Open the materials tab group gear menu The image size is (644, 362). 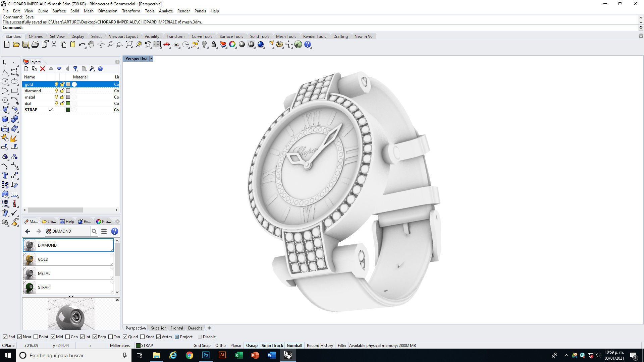pyautogui.click(x=117, y=222)
